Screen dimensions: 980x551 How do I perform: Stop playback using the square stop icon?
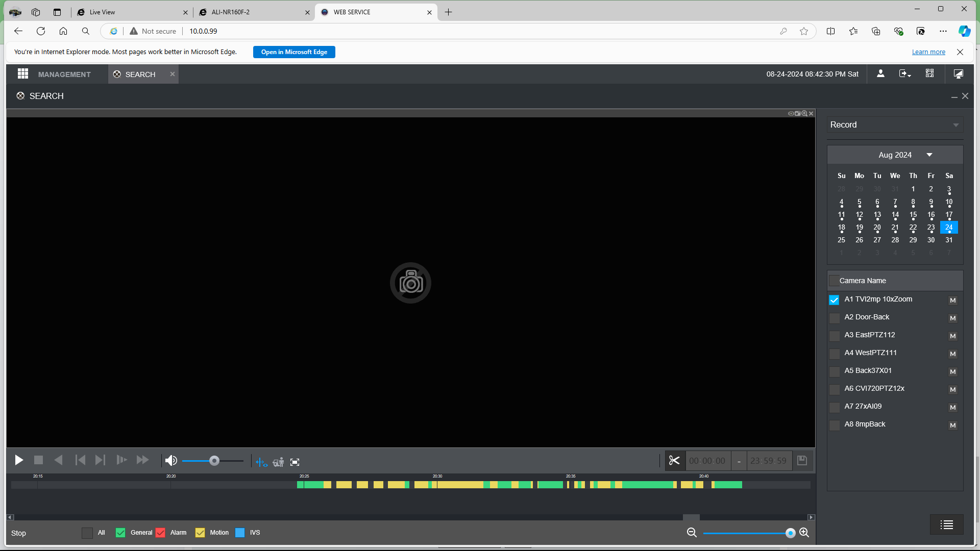pos(38,461)
